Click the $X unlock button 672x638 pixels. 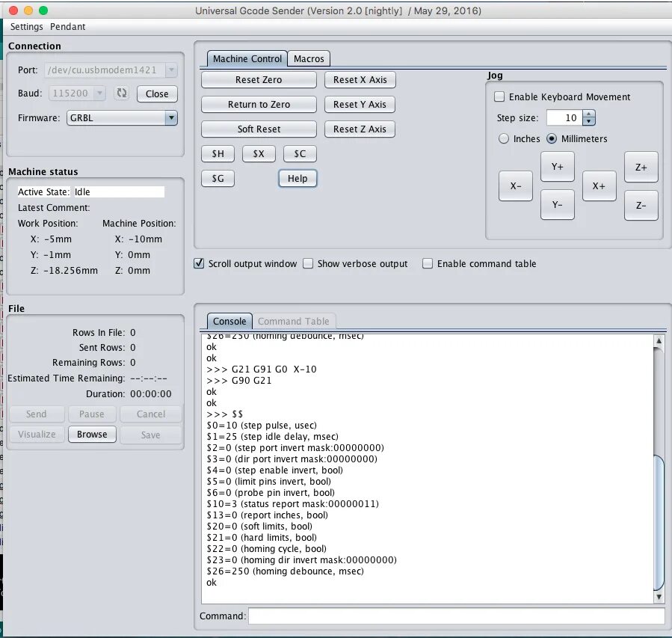(259, 154)
